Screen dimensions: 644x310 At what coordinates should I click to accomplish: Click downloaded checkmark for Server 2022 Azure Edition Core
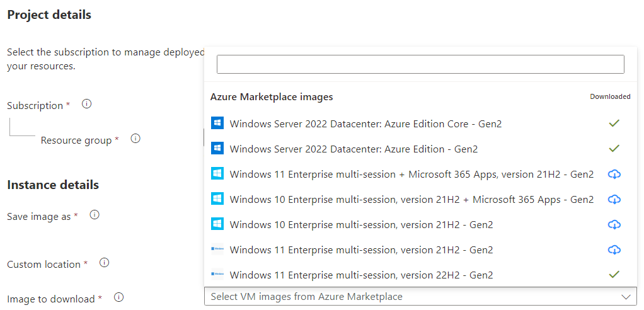coord(614,123)
